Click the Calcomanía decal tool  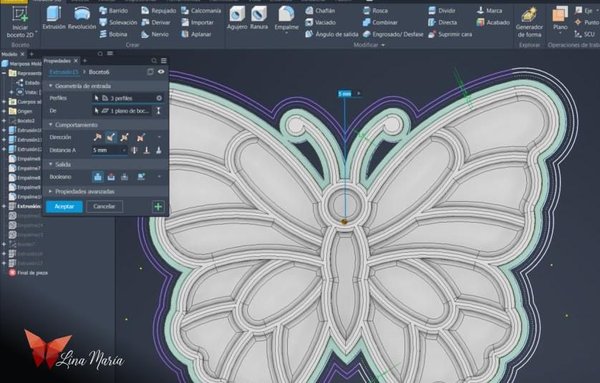201,11
